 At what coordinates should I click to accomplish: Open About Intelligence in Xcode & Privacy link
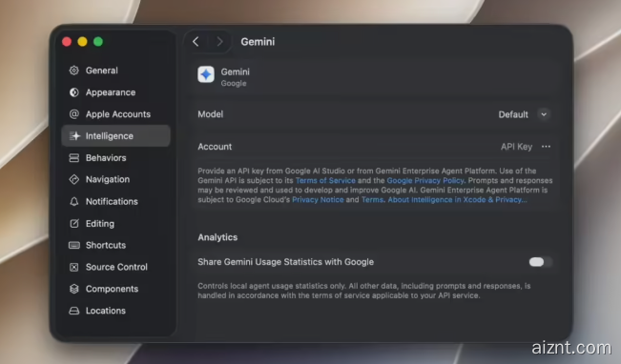click(x=458, y=200)
